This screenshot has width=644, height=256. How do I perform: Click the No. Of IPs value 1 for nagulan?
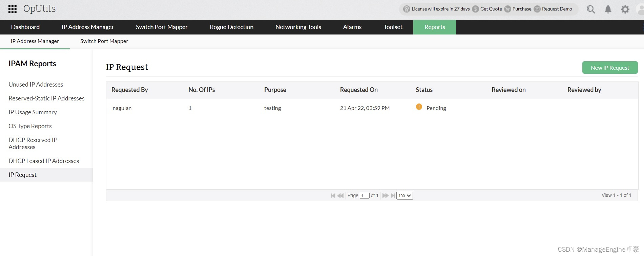pos(190,108)
